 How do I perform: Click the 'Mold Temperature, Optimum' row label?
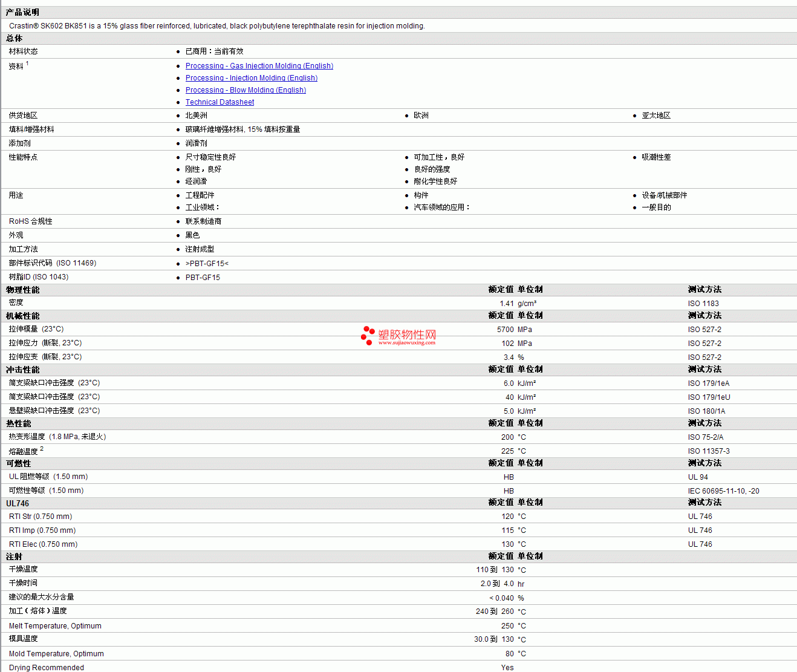point(56,654)
